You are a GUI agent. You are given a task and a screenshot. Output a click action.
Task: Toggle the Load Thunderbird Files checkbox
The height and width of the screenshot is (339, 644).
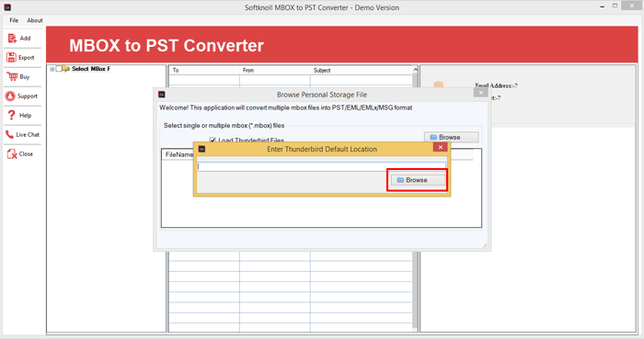click(x=213, y=140)
